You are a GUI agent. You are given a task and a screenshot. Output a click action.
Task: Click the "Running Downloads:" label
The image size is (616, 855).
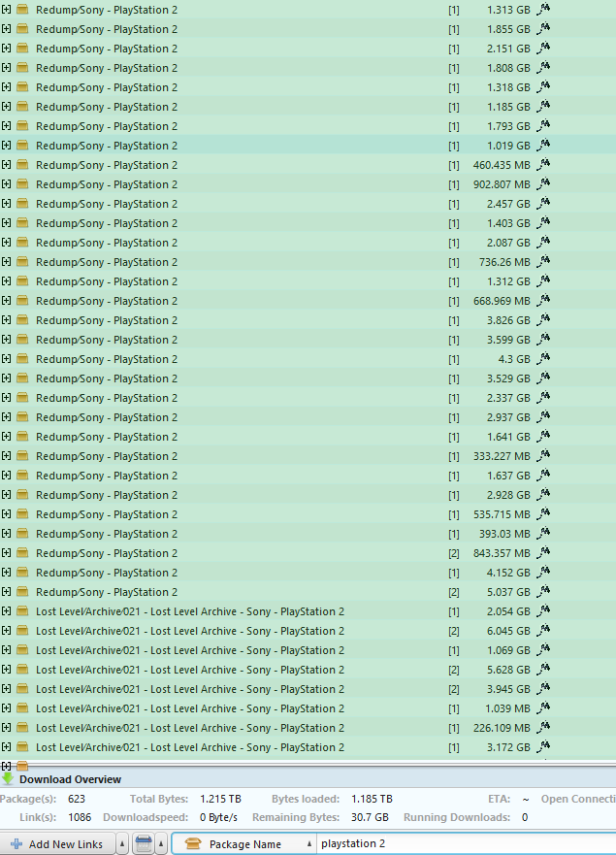tap(457, 817)
